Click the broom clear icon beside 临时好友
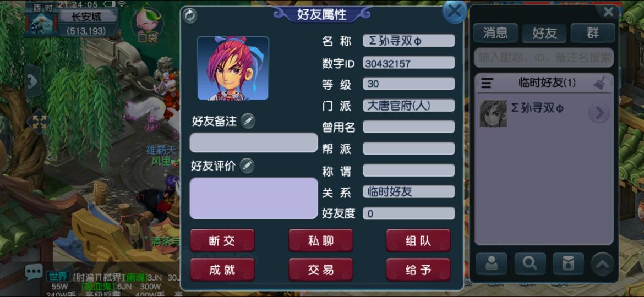Viewport: 644px width, 297px height. [601, 83]
